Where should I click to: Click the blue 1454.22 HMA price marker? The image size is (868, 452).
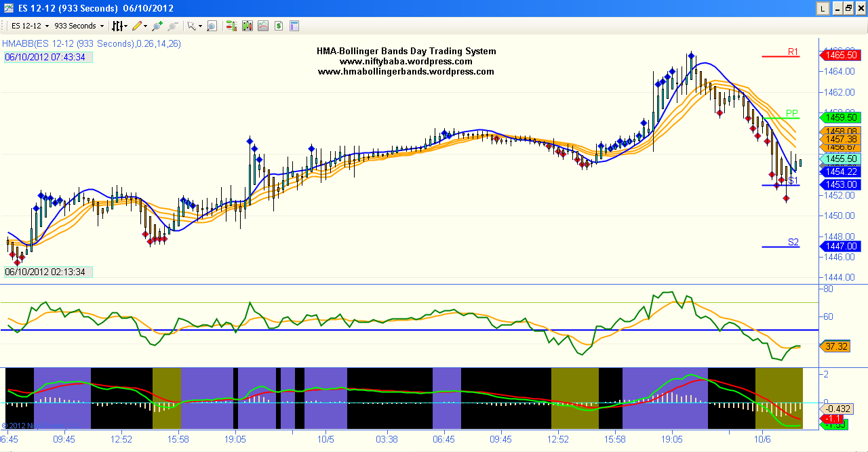(841, 172)
